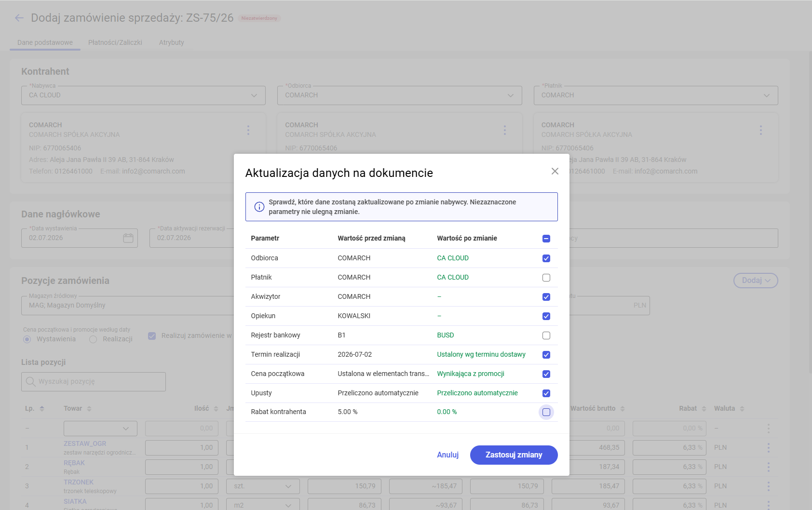Open the TRZONEK product link
812x510 pixels.
[x=79, y=482]
